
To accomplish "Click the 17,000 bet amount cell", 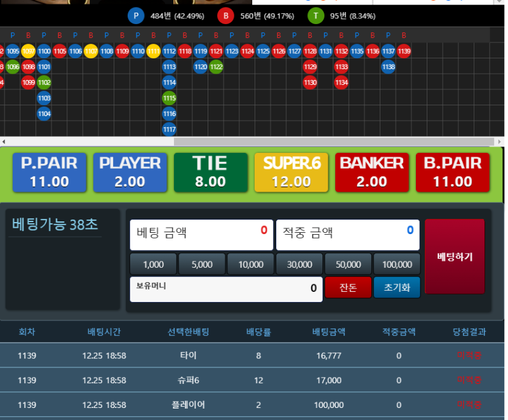I will pos(329,380).
